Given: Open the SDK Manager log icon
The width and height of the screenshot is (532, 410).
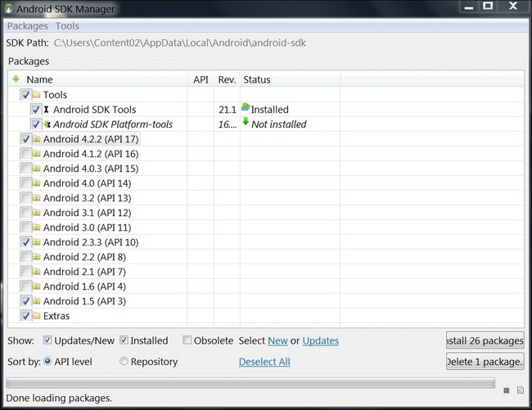Looking at the screenshot, I should click(520, 390).
